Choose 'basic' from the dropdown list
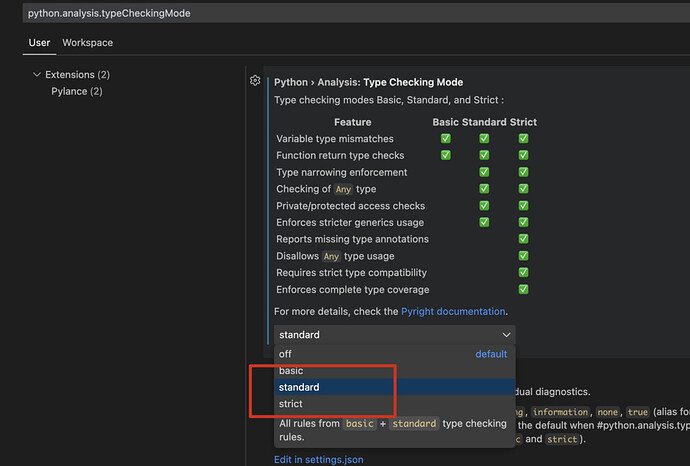The width and height of the screenshot is (690, 466). click(291, 371)
